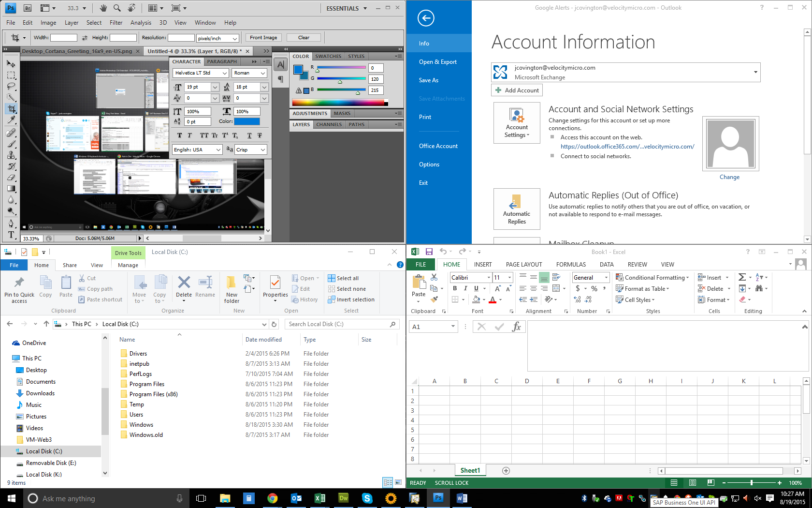Open the pixels/inch resolution units dropdown
812x508 pixels.
click(235, 38)
